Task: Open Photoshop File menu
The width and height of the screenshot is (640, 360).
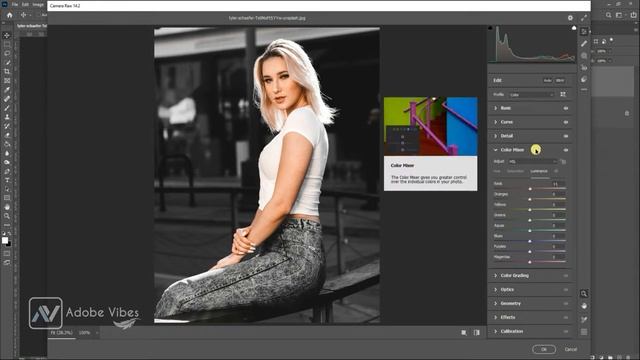Action: (x=15, y=4)
